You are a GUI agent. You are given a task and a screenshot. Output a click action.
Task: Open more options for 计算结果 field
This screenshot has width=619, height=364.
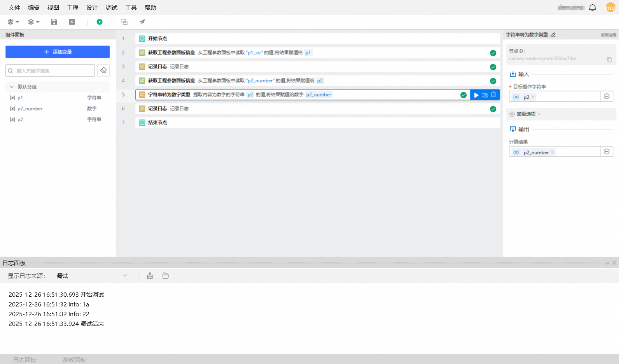607,152
